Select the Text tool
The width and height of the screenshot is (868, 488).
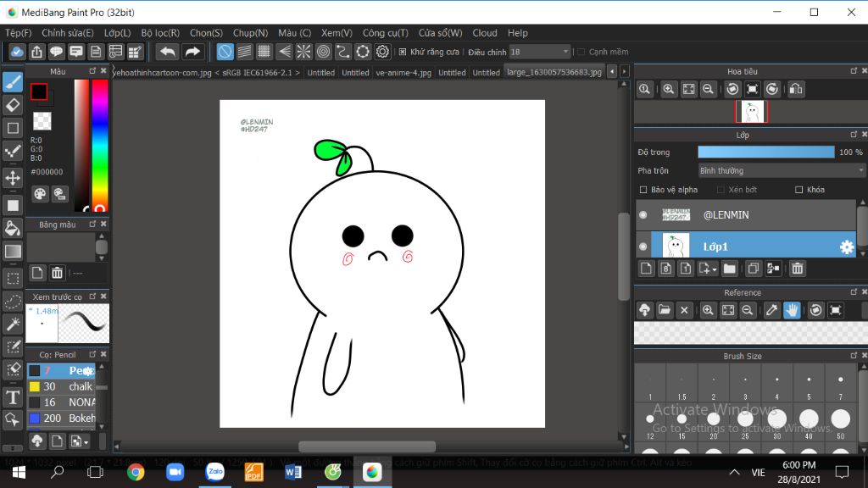click(x=13, y=396)
